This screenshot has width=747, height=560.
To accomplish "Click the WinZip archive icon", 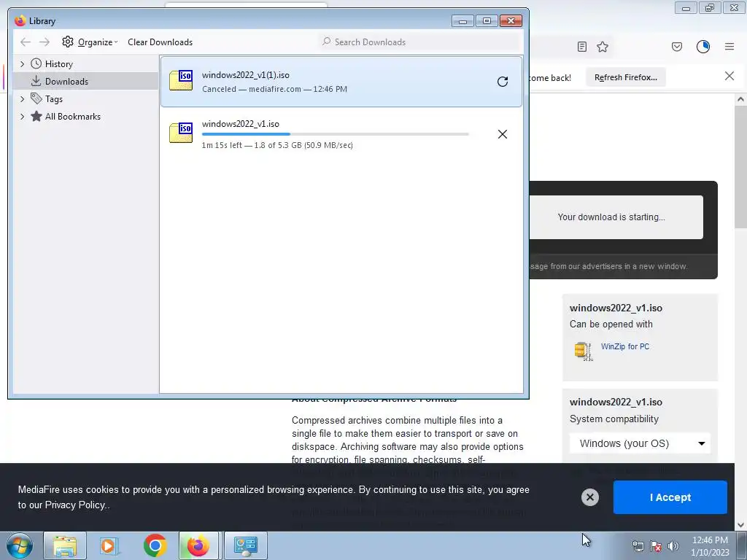I will point(583,351).
